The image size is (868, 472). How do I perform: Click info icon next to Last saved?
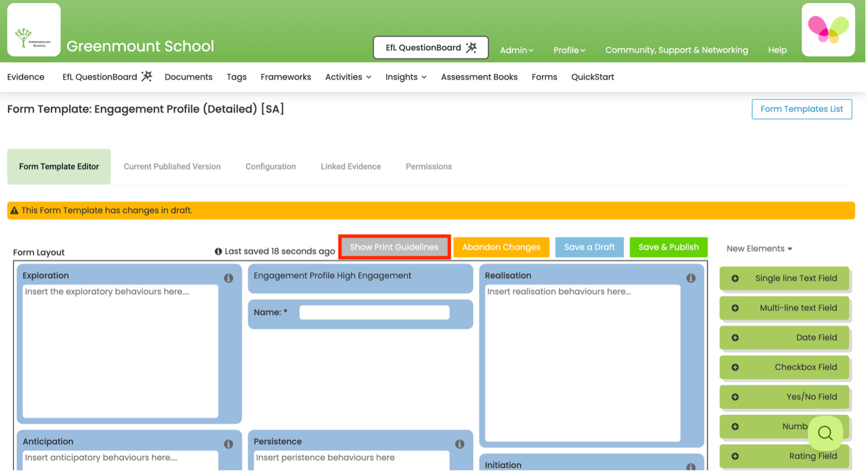click(219, 252)
